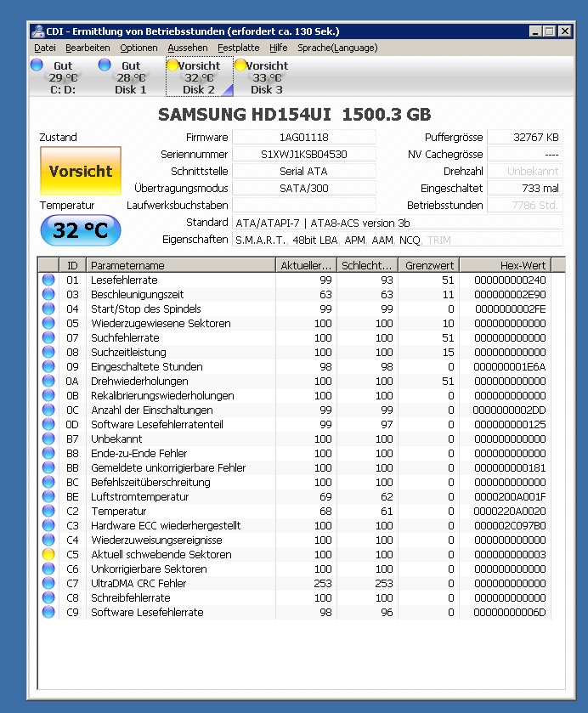Click the Aktueller column header

coord(306,265)
